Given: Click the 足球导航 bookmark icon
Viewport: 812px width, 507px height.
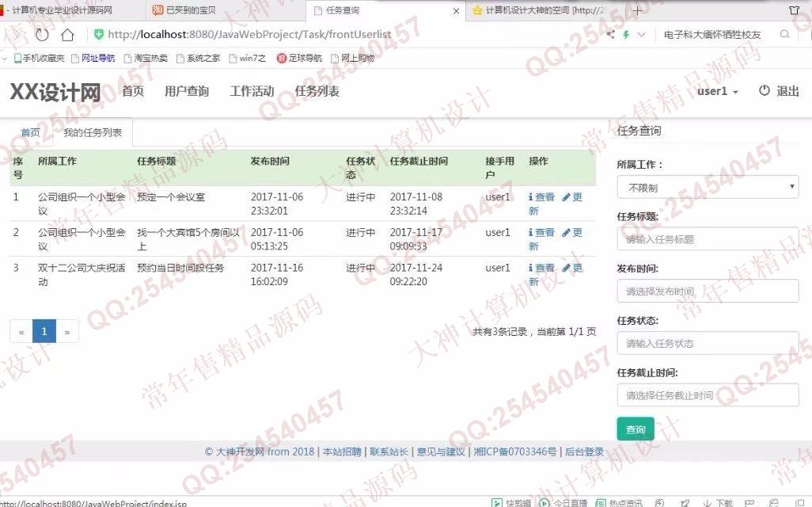Looking at the screenshot, I should (x=282, y=58).
